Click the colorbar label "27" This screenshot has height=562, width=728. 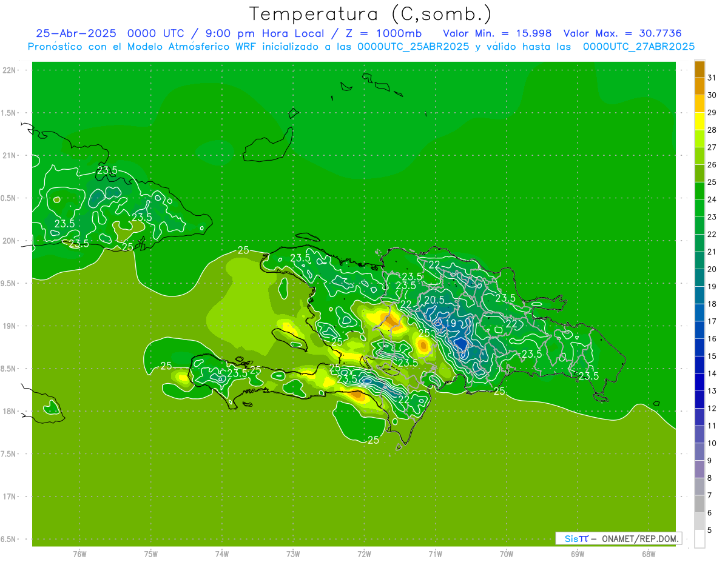pos(712,147)
